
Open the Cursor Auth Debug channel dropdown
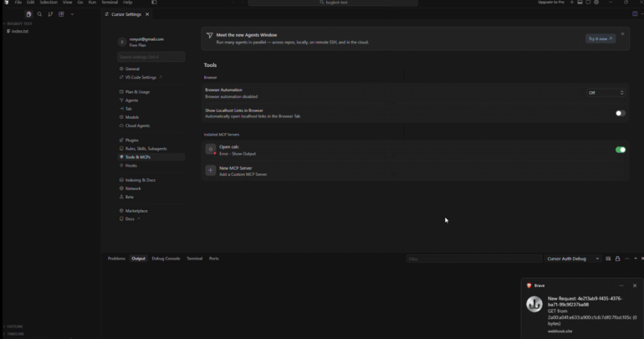tap(573, 259)
